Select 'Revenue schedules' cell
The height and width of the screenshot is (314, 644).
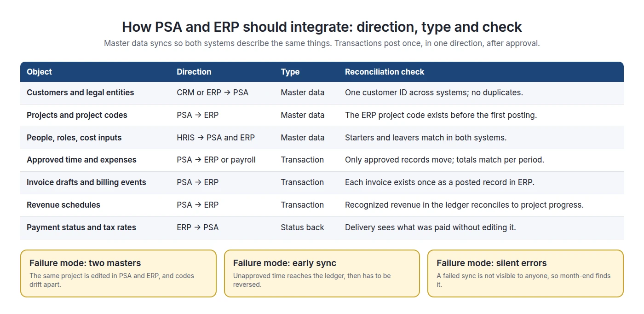click(63, 205)
